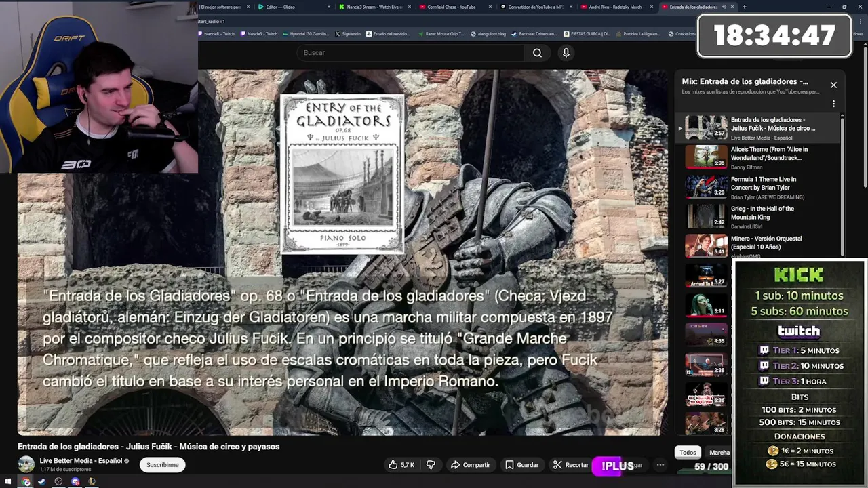Open tvandeR - Twitch bookmark
This screenshot has width=868, height=488.
(216, 33)
